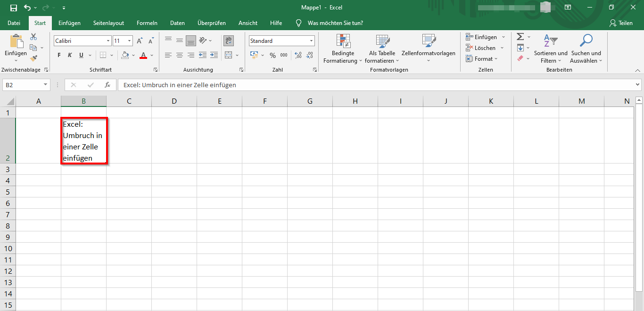Switch to the Formeln tab
644x311 pixels.
[147, 23]
